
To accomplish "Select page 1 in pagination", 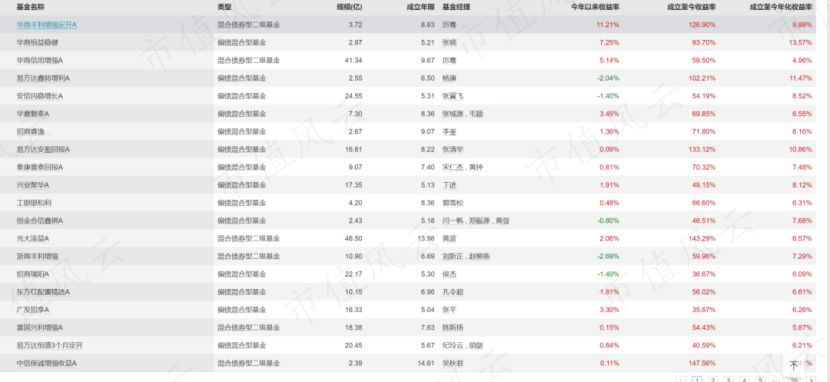I will [x=697, y=380].
